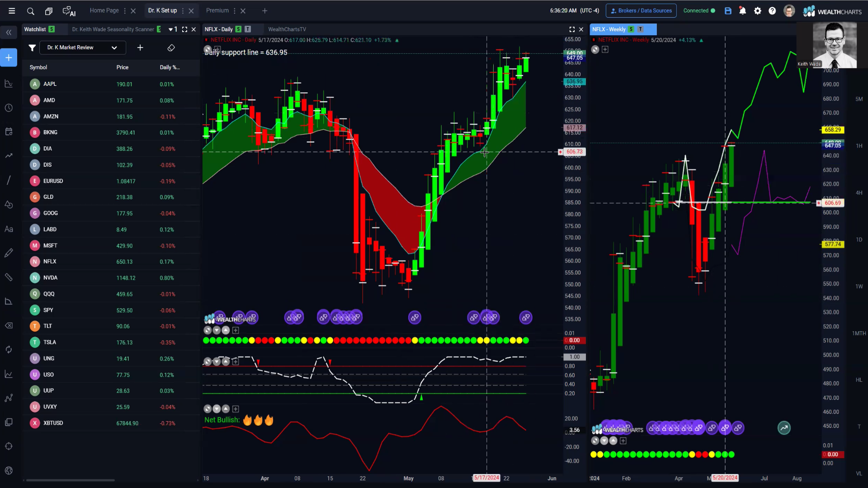The image size is (868, 488).
Task: Open the notifications bell
Action: coord(742,11)
